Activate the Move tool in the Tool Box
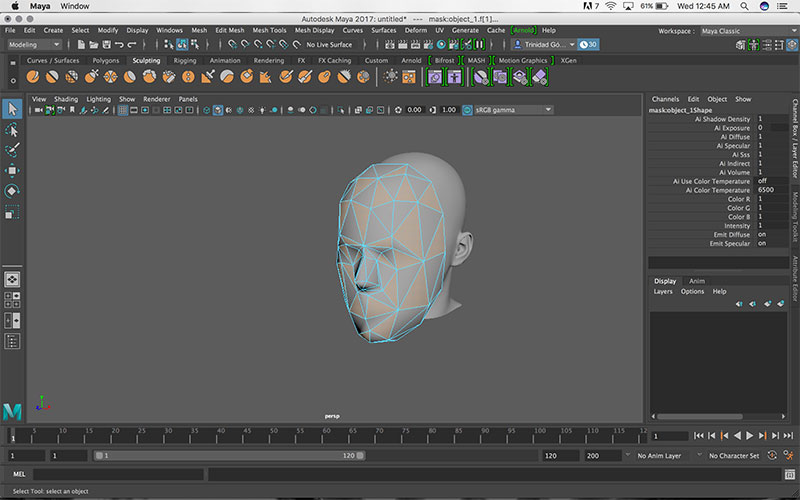The image size is (800, 500). [x=12, y=170]
